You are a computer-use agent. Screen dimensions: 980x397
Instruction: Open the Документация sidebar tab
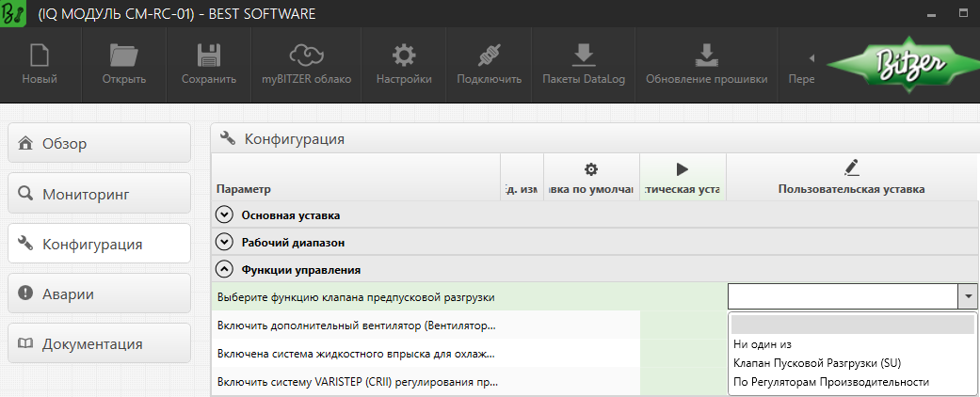coord(100,343)
